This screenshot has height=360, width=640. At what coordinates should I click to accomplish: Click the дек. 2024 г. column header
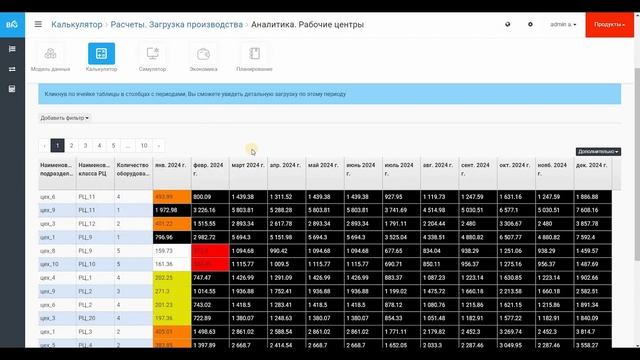(593, 173)
